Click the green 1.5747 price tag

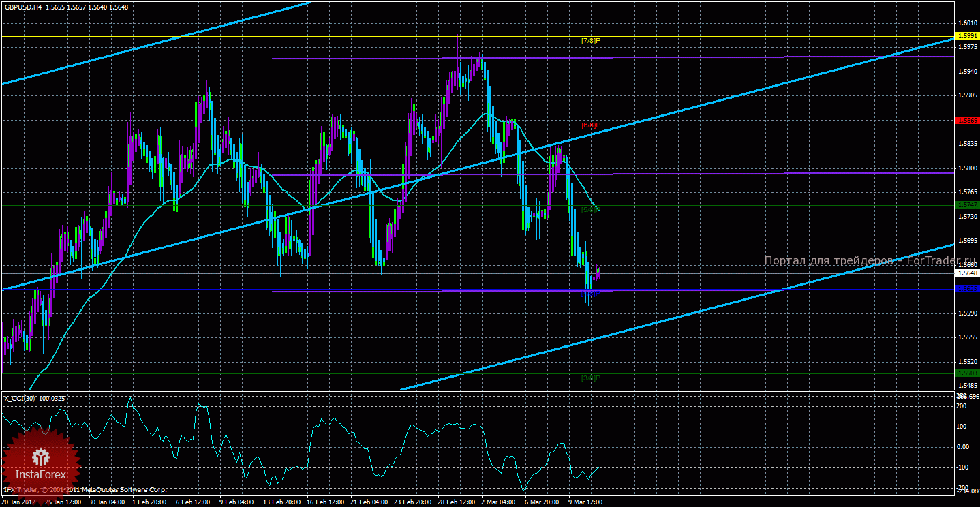point(967,204)
